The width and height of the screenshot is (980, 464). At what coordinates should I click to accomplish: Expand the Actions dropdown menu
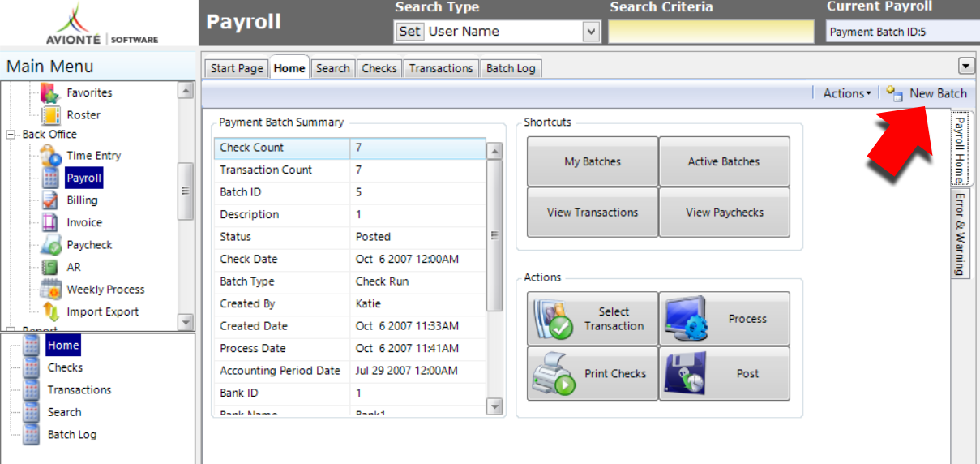(847, 93)
